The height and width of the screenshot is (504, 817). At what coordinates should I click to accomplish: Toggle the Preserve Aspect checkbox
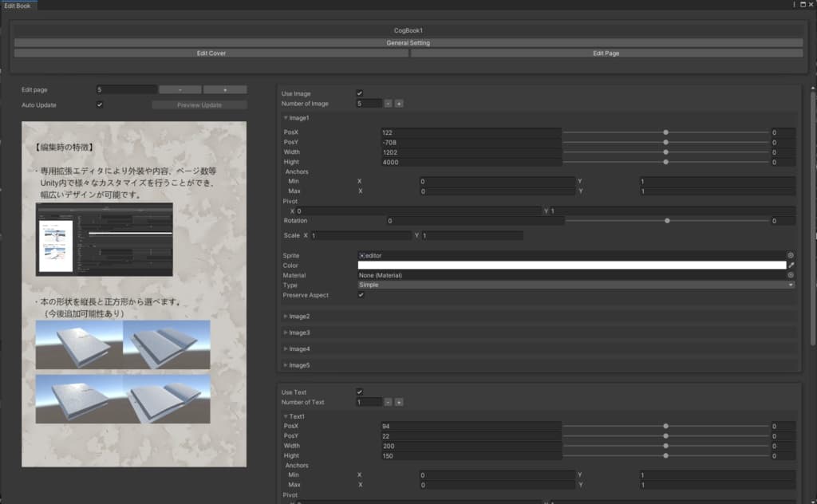pyautogui.click(x=361, y=295)
